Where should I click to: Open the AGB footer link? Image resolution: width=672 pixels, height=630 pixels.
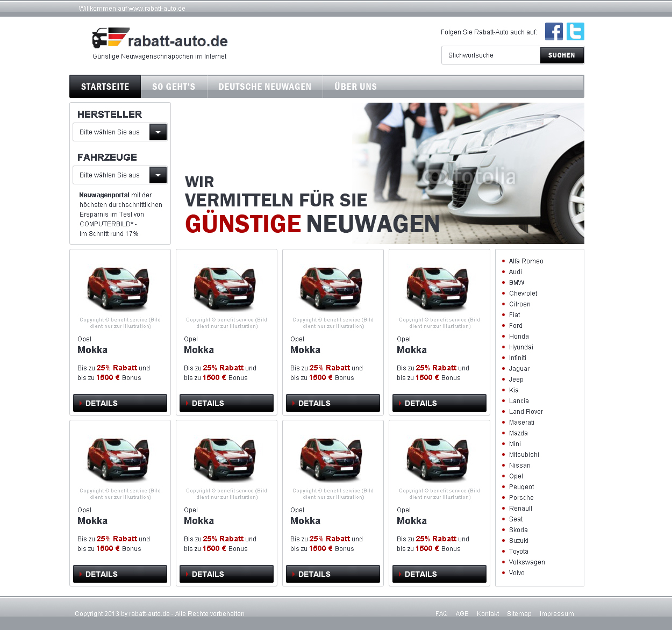pos(462,614)
